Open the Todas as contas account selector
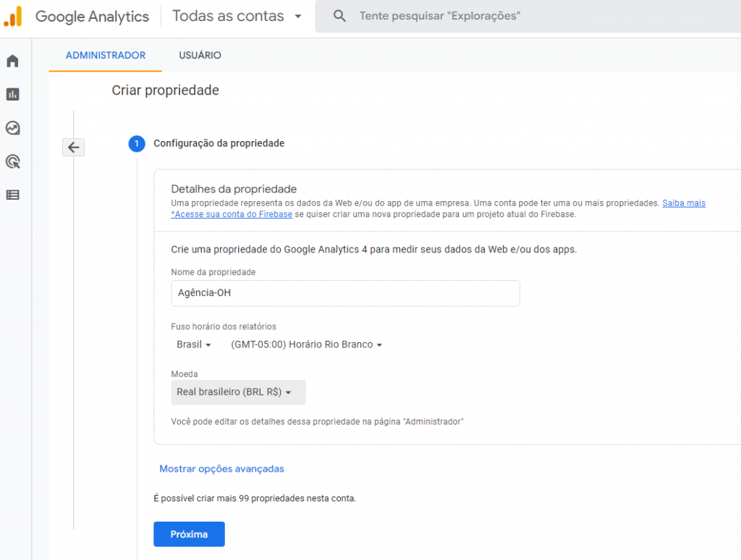The width and height of the screenshot is (741, 560). [x=237, y=16]
